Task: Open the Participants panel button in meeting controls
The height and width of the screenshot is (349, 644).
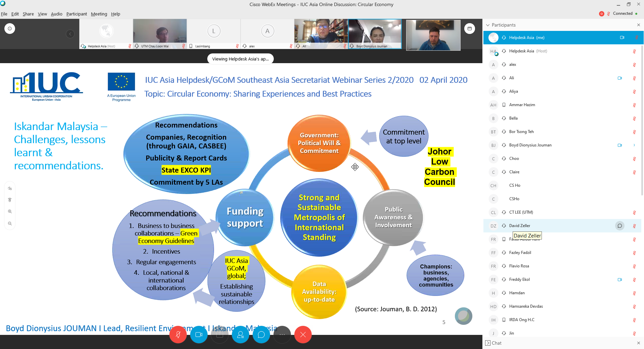Action: coord(241,335)
